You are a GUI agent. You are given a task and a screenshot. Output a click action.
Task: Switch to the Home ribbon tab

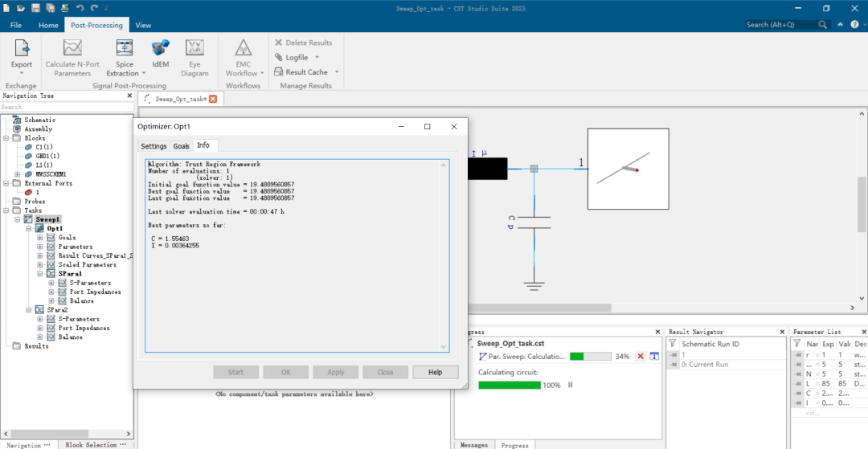[48, 25]
